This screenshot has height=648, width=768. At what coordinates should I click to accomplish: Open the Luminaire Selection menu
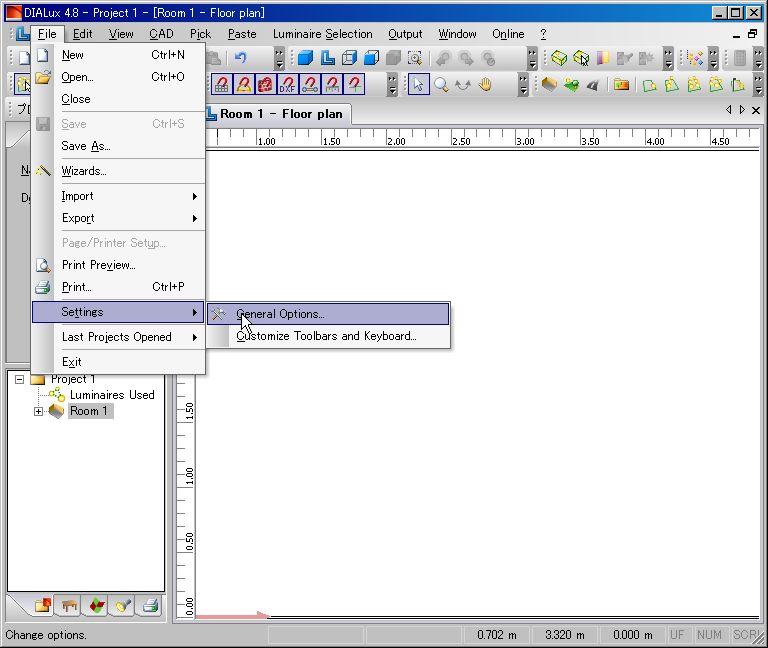(323, 34)
